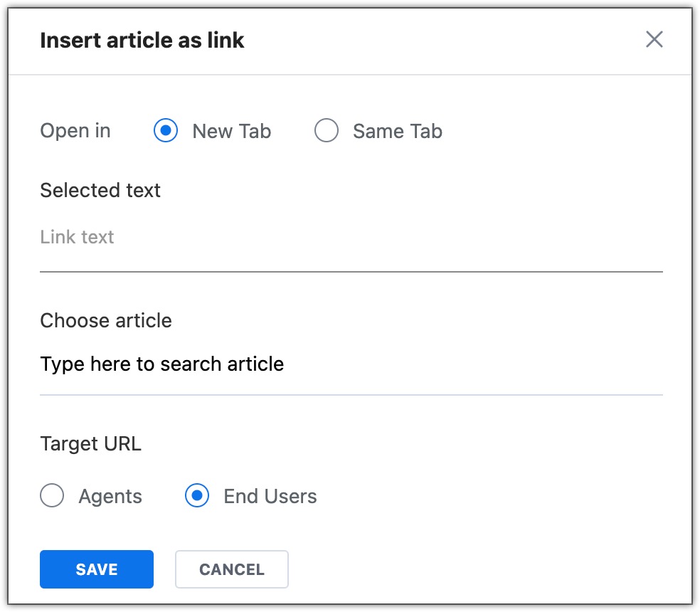Click the underline beneath Link text field
The image size is (700, 612).
351,271
